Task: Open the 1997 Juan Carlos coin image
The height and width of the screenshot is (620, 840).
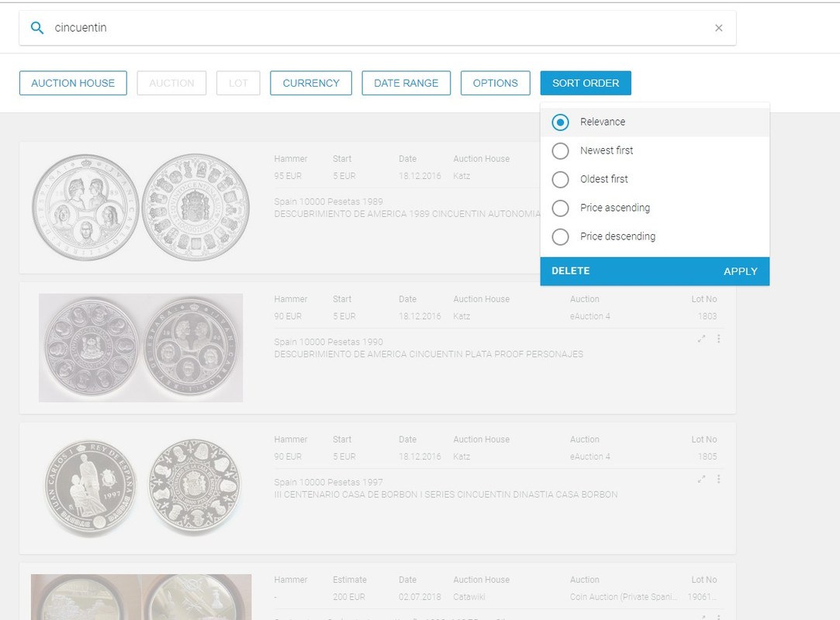Action: click(x=141, y=487)
